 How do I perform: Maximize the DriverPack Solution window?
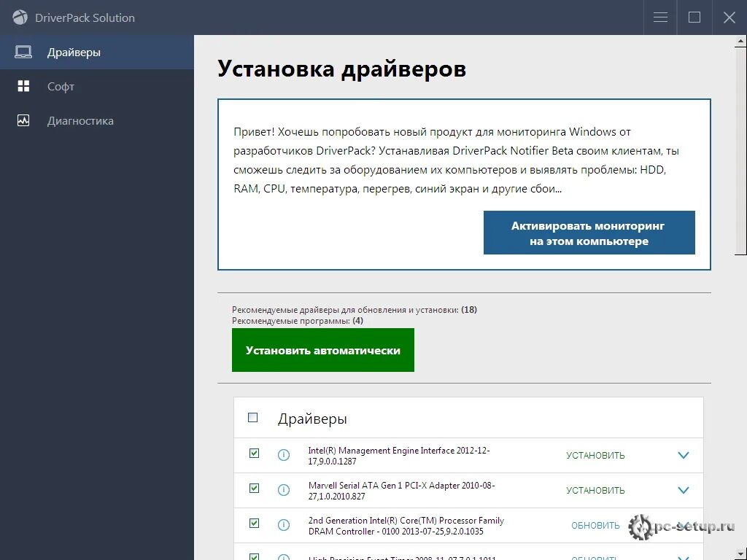pyautogui.click(x=694, y=17)
